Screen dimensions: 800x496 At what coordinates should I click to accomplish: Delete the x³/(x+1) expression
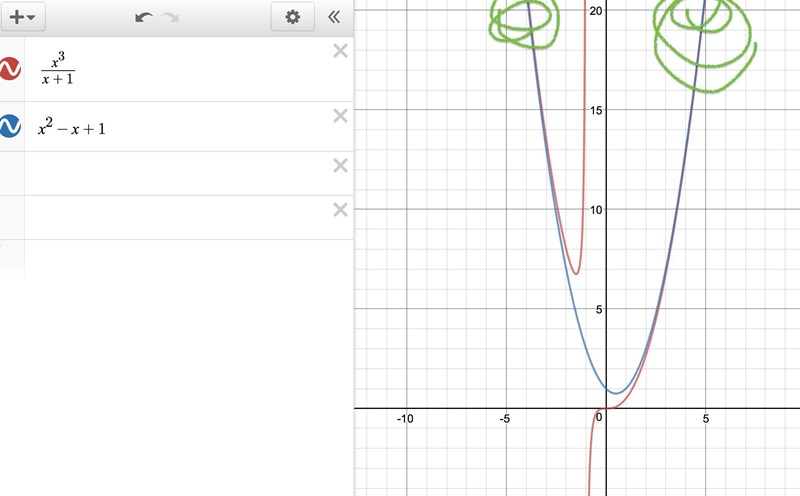tap(340, 51)
